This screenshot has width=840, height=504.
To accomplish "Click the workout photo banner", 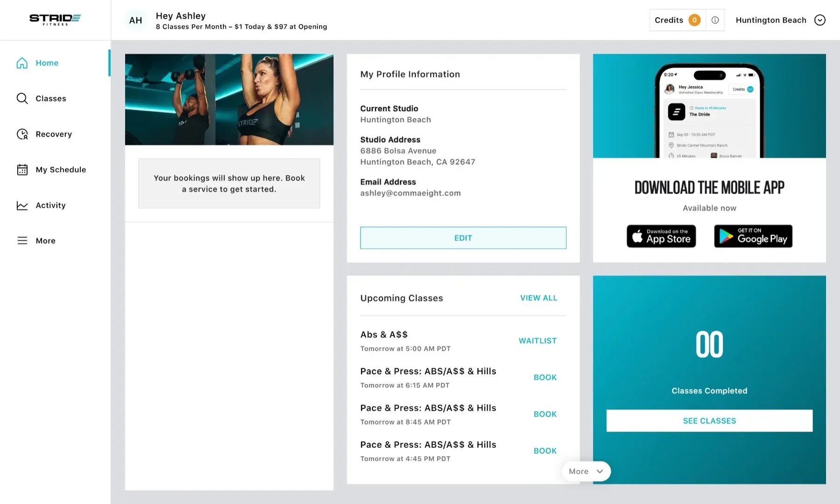I will 229,99.
